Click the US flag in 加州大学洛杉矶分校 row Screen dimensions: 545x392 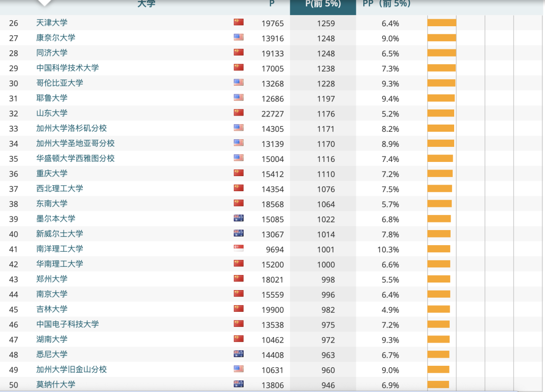tap(239, 128)
